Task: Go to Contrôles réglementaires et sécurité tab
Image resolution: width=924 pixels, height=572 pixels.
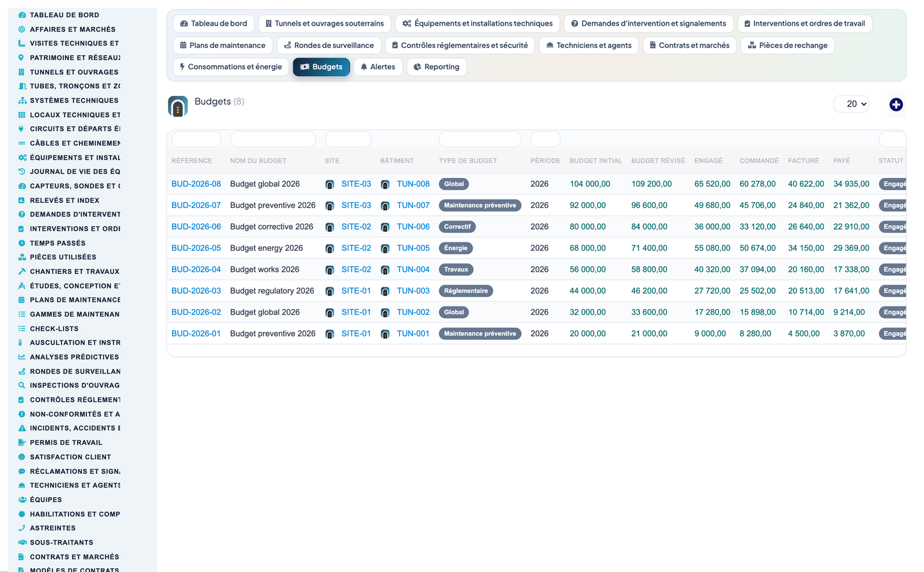Action: (460, 45)
